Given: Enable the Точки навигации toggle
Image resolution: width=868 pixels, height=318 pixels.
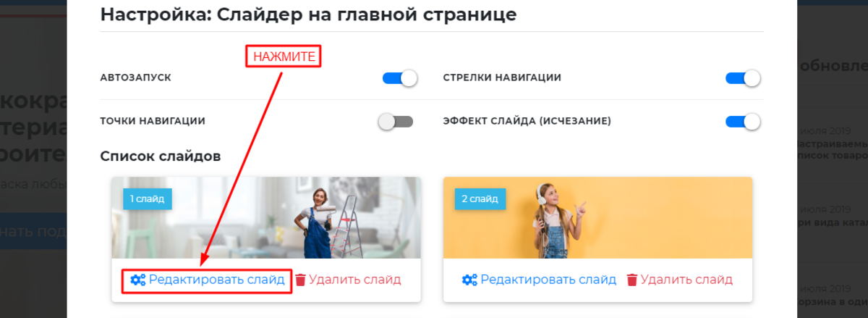Looking at the screenshot, I should 396,122.
